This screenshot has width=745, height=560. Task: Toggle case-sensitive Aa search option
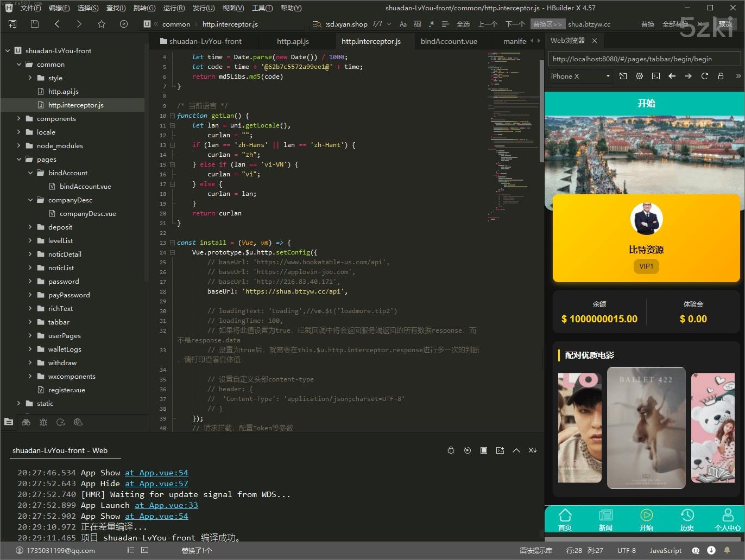[x=403, y=24]
